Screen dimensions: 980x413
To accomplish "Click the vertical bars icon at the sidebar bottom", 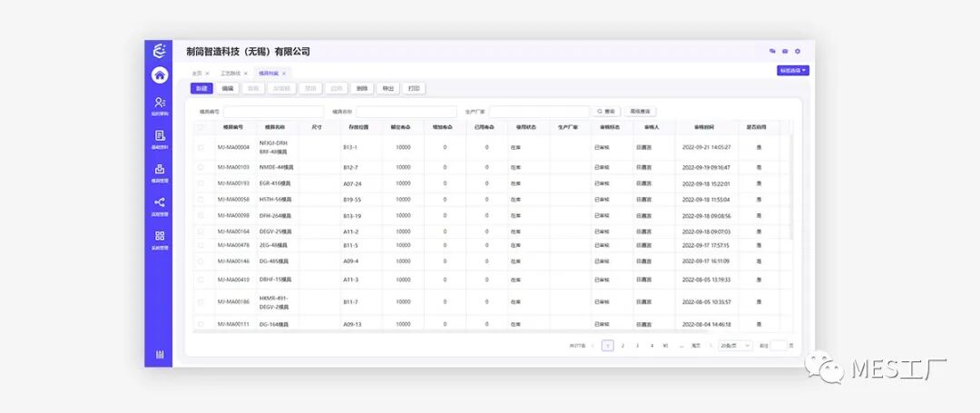I will (160, 355).
